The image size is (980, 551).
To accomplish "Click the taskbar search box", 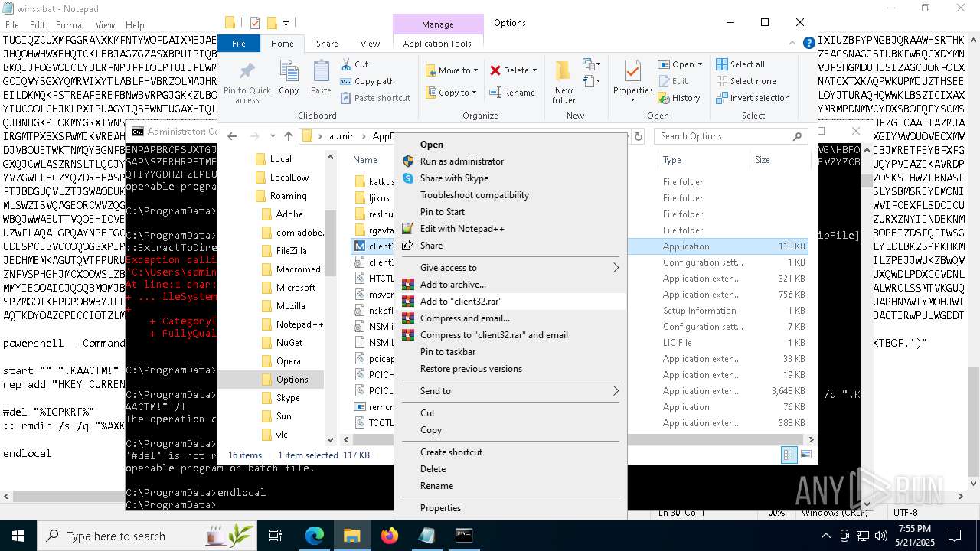I will point(147,536).
